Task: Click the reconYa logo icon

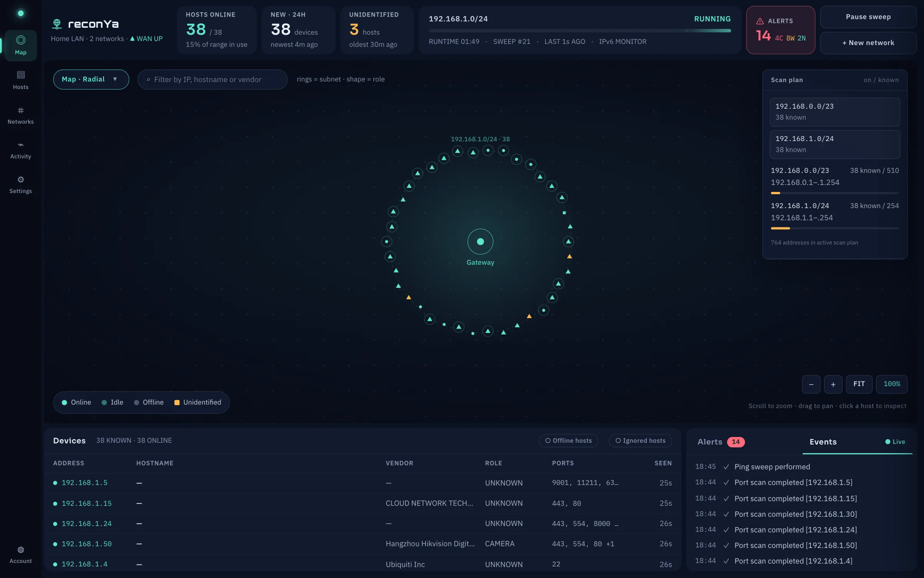Action: 57,24
